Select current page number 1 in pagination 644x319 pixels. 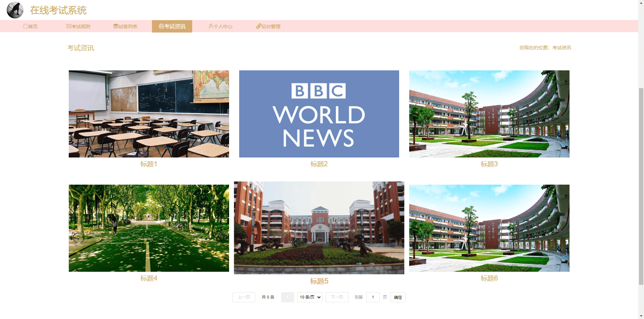[287, 297]
